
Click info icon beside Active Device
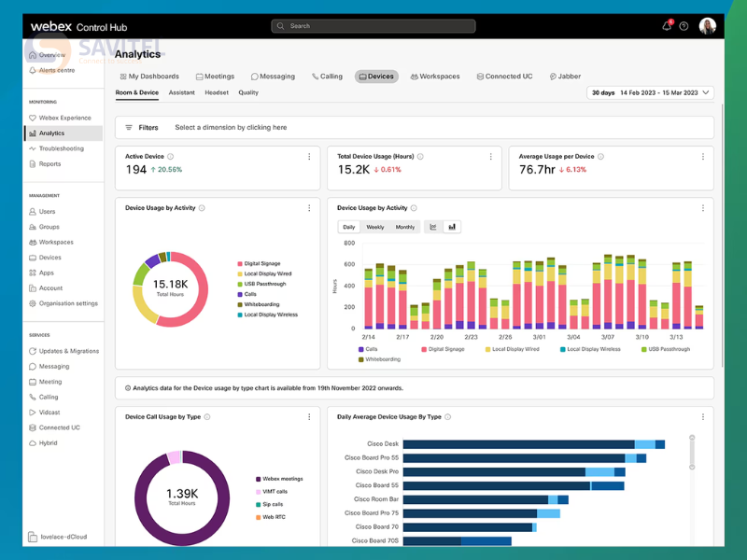click(x=171, y=157)
